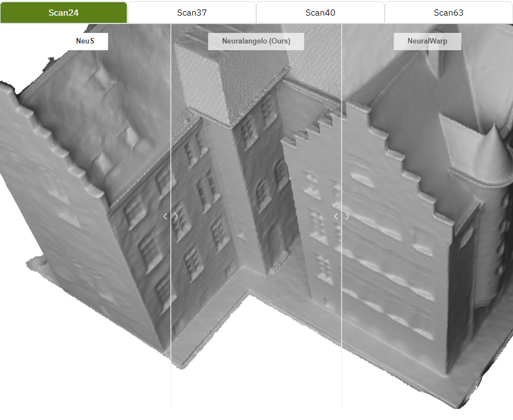
Task: Grab the slider handle between NeuS and Neuralangelo
Action: click(171, 216)
